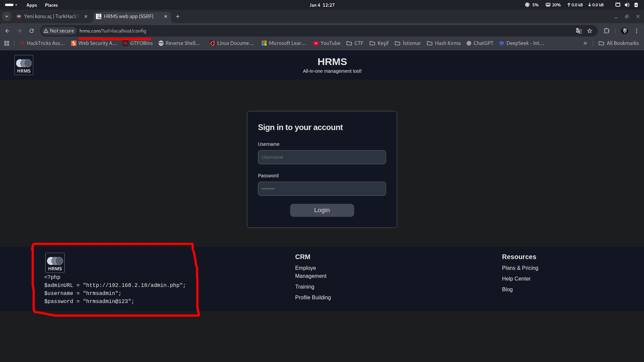Close the Yeni konu aç tab

pyautogui.click(x=86, y=16)
